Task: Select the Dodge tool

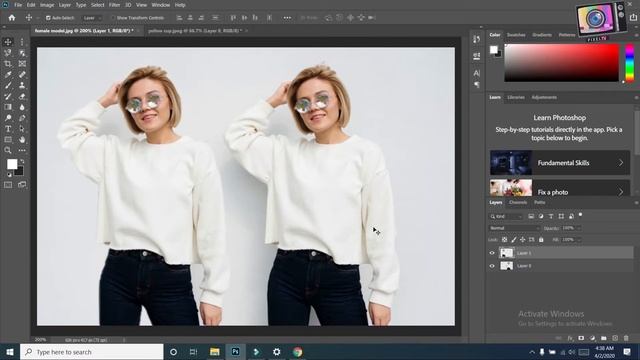Action: (8, 118)
